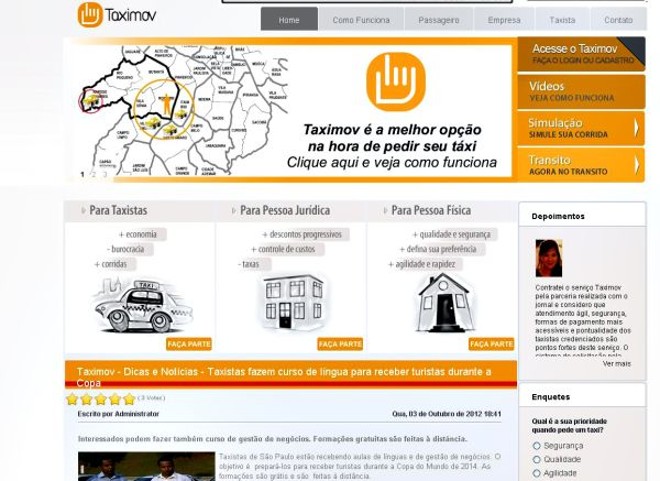660x481 pixels.
Task: Click the house illustration under Pessoa Física
Action: (x=444, y=303)
